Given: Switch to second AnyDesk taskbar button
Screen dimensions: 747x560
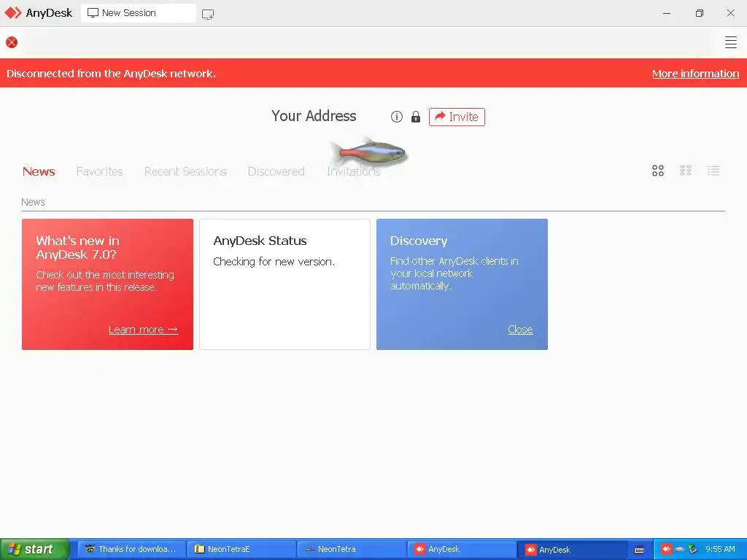Looking at the screenshot, I should tap(572, 549).
